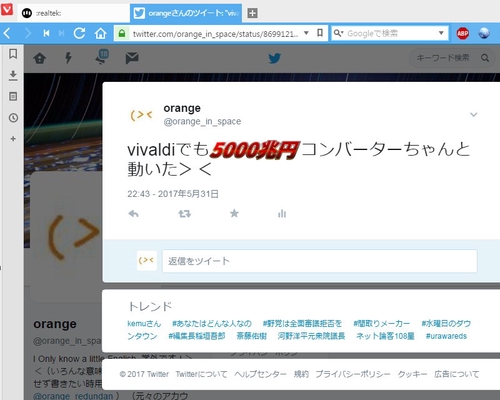The width and height of the screenshot is (500, 400).
Task: Reload the current page
Action: pos(79,33)
